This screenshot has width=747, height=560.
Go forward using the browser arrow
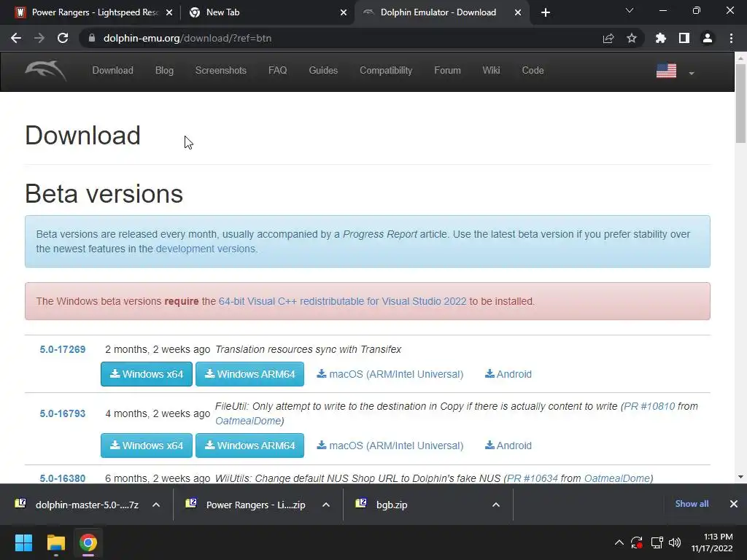[x=39, y=38]
